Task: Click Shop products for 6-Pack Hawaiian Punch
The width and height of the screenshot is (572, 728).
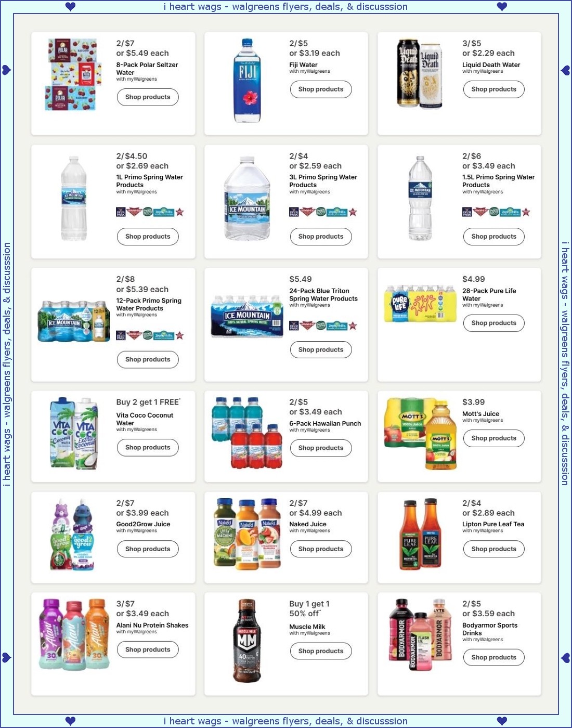Action: click(x=321, y=448)
